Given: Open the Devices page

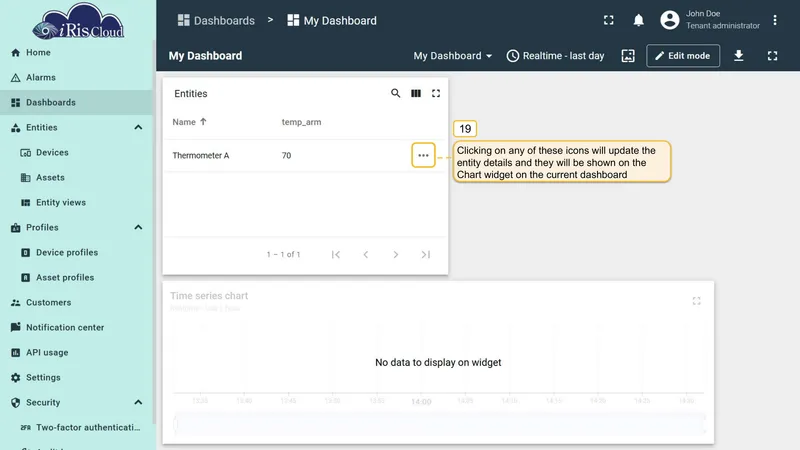Looking at the screenshot, I should (x=77, y=153).
